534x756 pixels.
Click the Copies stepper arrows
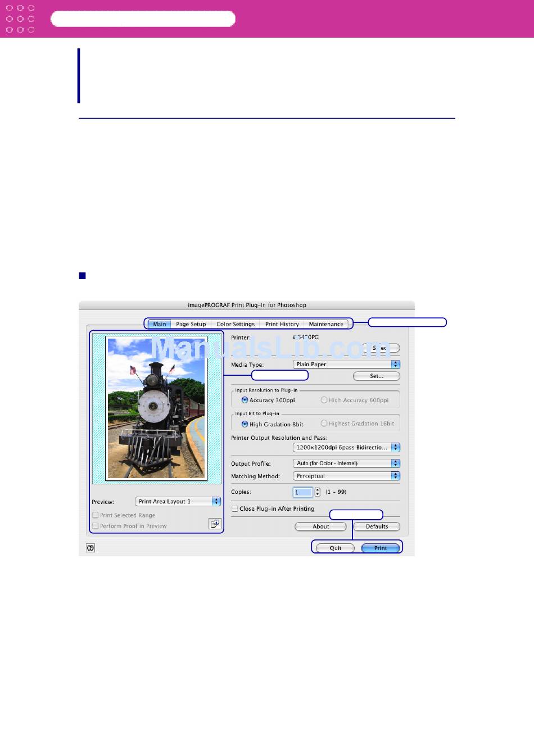point(318,492)
